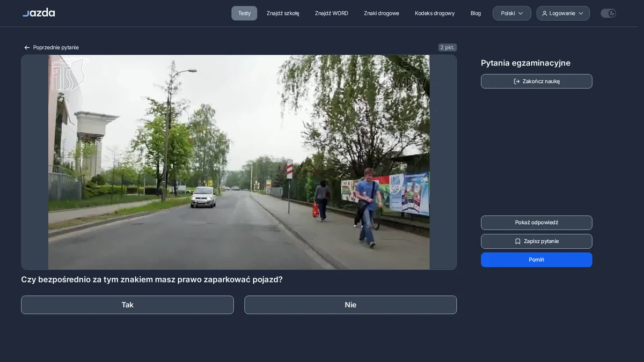Expand the Logowanie dropdown menu

[x=563, y=13]
